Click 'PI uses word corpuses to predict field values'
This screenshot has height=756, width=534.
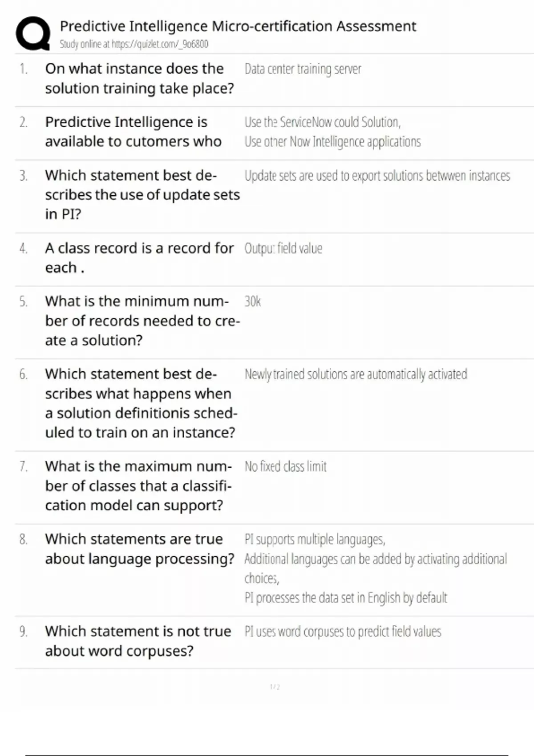[343, 631]
